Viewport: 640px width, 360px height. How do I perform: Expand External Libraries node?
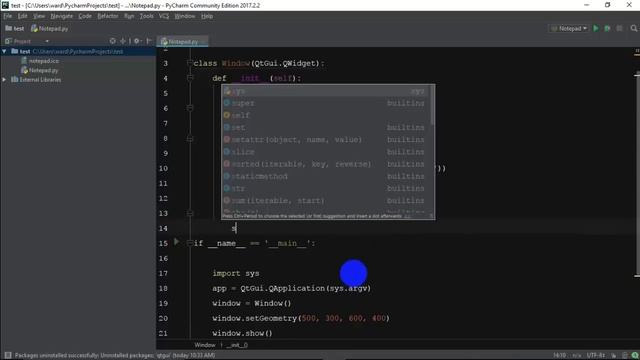coord(4,80)
